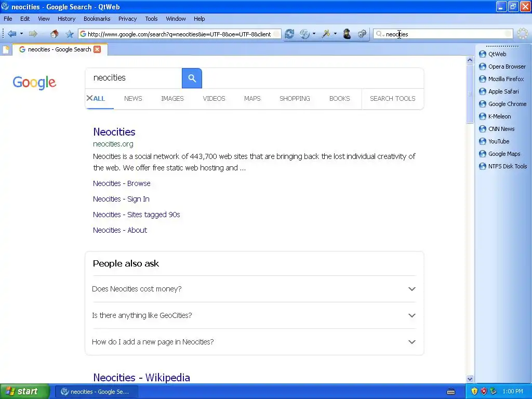Expand 'Is there anything like GeoCities?' question

pos(254,315)
